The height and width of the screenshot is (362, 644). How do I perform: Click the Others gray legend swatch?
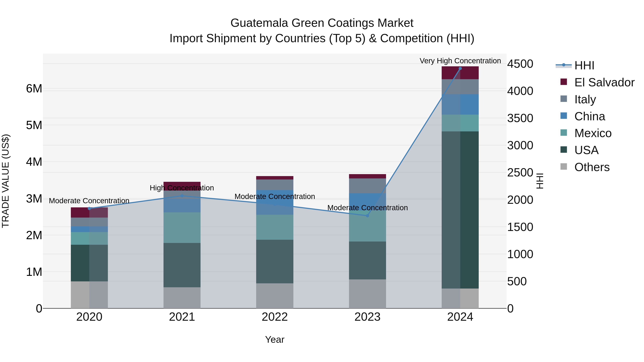coord(564,166)
